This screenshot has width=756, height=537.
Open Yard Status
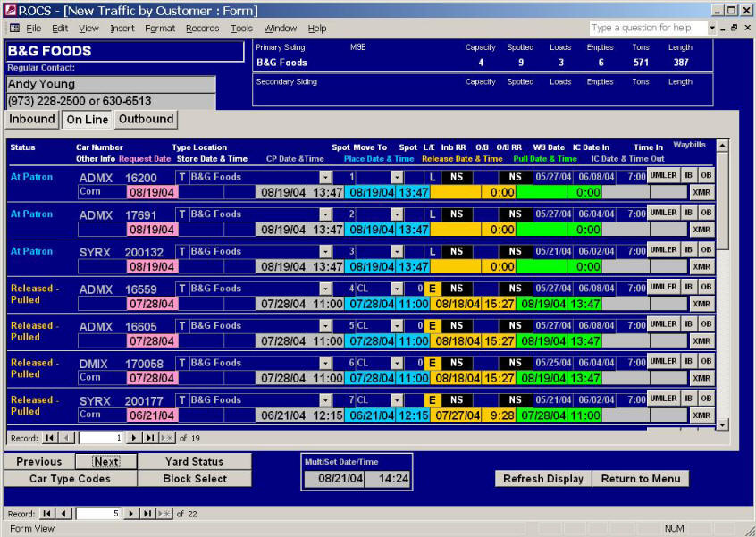pos(194,461)
